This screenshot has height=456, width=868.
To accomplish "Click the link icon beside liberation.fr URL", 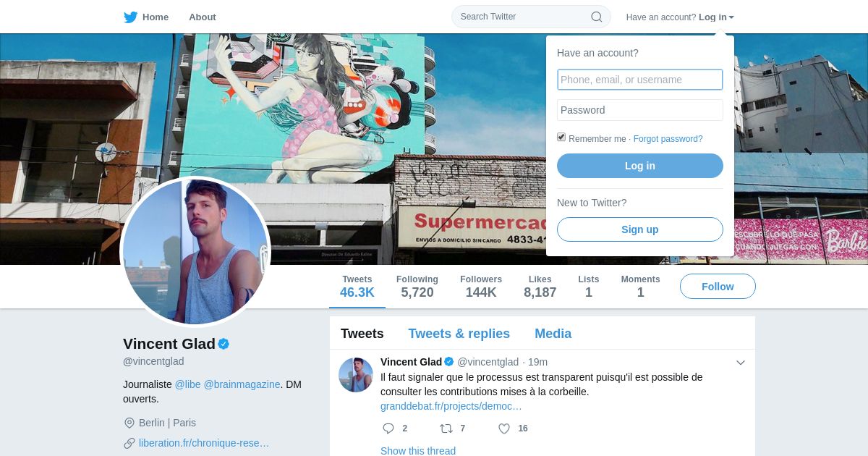I will tap(129, 443).
